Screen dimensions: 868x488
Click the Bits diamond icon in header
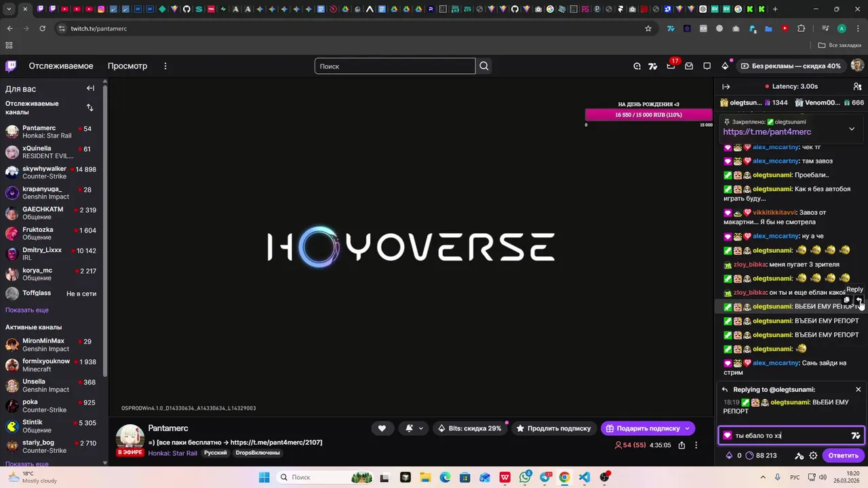click(725, 66)
